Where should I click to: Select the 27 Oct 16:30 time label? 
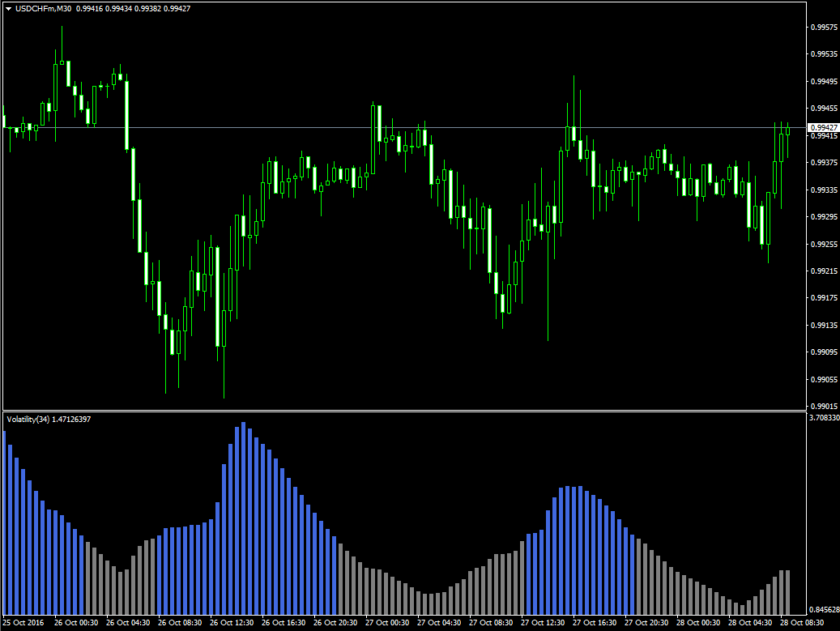coord(594,623)
